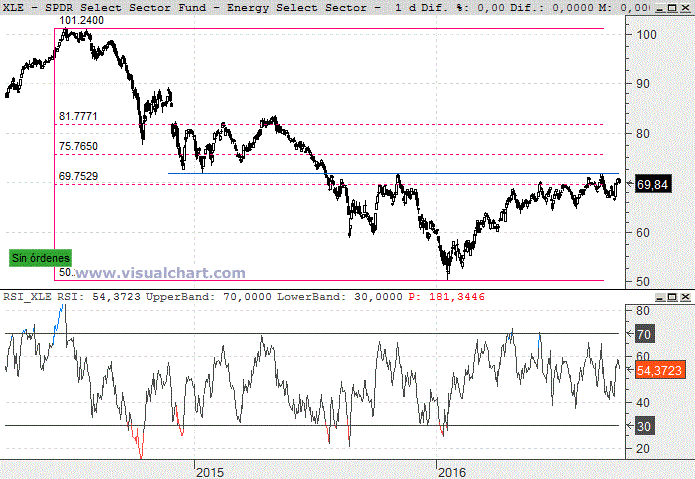Select the 75.7650 retracement level label
This screenshot has width=695, height=479.
tap(78, 146)
